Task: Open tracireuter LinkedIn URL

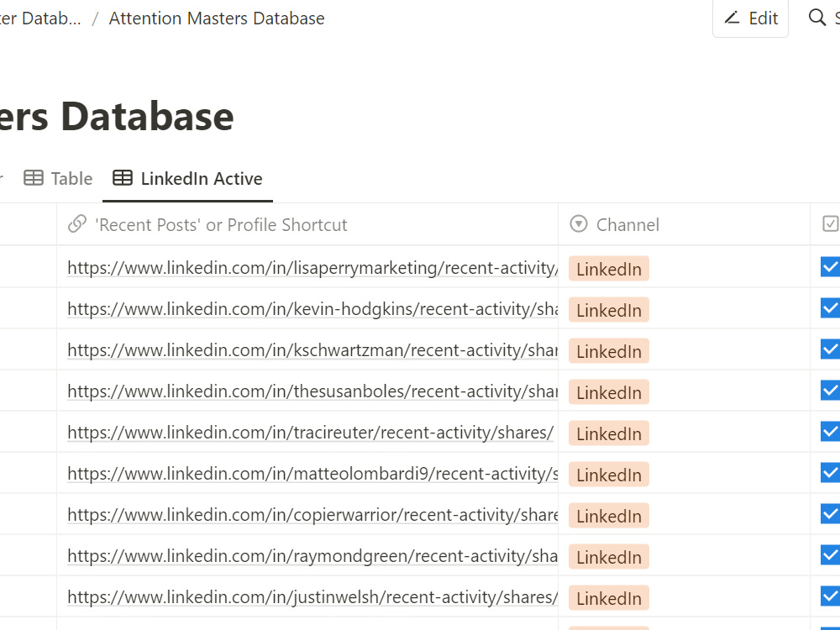Action: click(310, 433)
